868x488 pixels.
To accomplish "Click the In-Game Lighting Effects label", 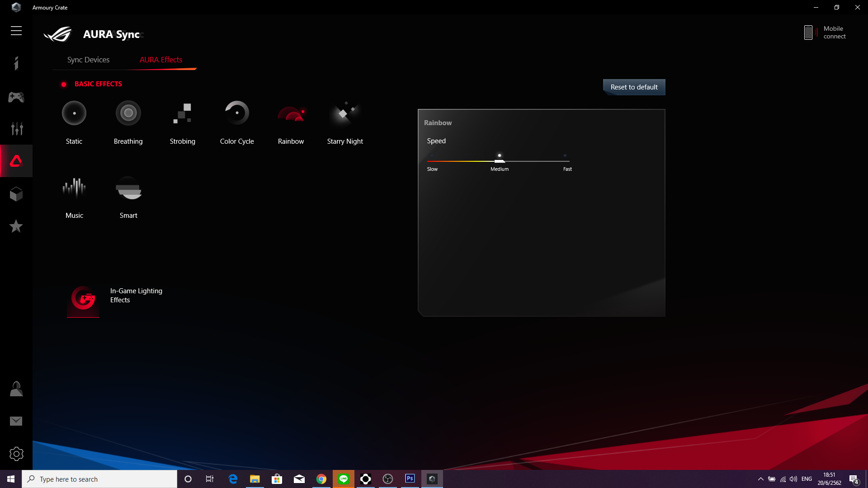I will [x=136, y=296].
